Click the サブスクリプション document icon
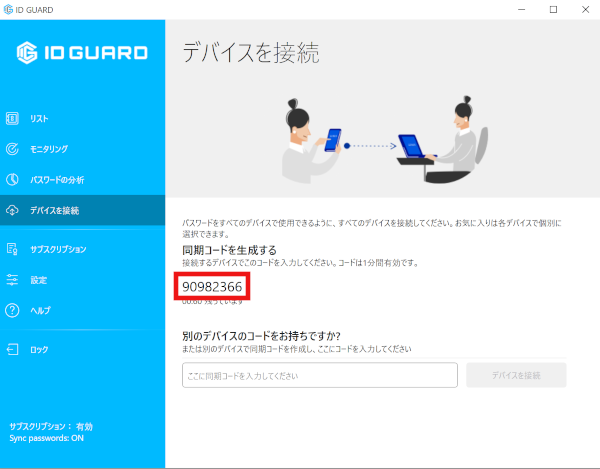Viewport: 600px width, 469px height. (12, 249)
